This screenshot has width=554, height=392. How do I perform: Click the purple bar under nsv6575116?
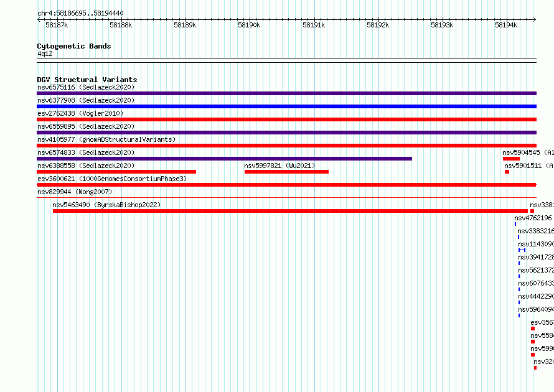[286, 93]
